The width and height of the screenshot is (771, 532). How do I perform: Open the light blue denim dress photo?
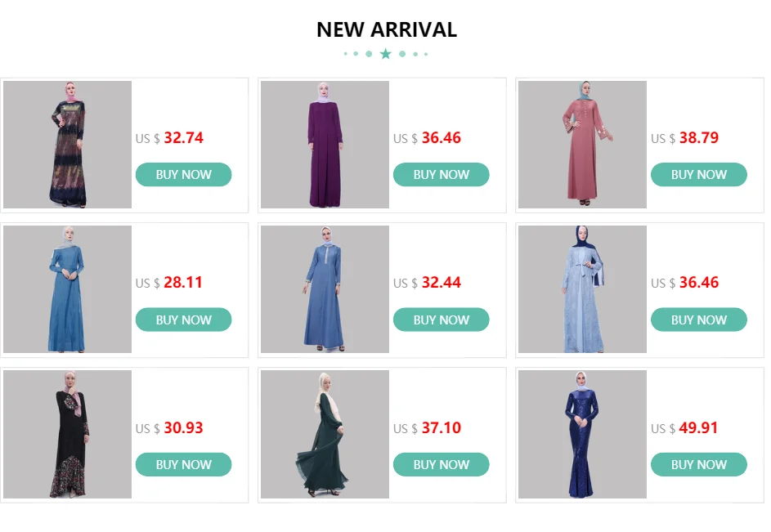click(67, 289)
